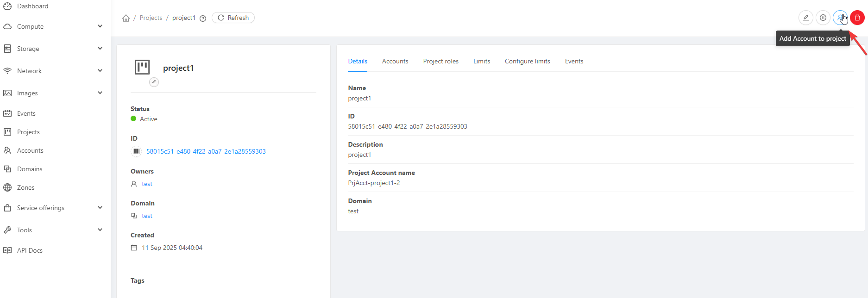Viewport: 868px width, 298px height.
Task: Open the Project roles tab
Action: click(x=440, y=61)
